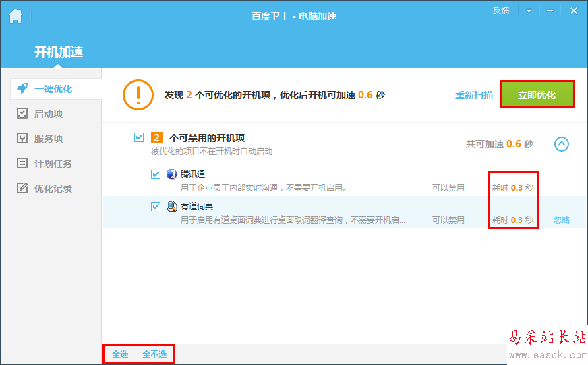Select the 一键优化 rocket icon
Viewport: 588px width, 365px height.
coord(22,89)
